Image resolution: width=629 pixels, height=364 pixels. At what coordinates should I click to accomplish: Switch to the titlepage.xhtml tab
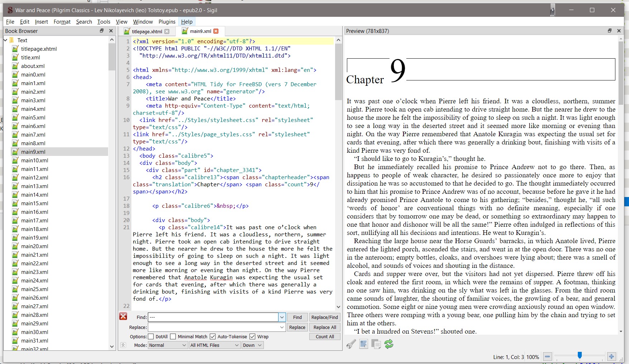click(x=147, y=31)
